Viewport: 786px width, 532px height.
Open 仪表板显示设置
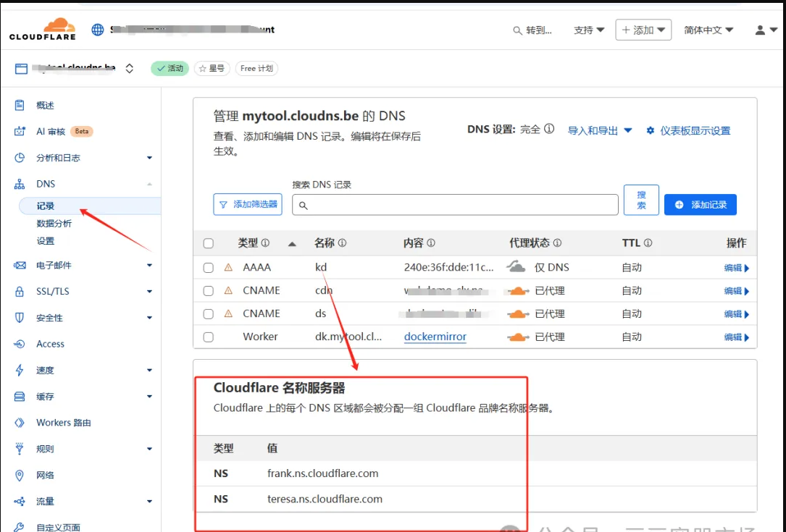coord(688,131)
